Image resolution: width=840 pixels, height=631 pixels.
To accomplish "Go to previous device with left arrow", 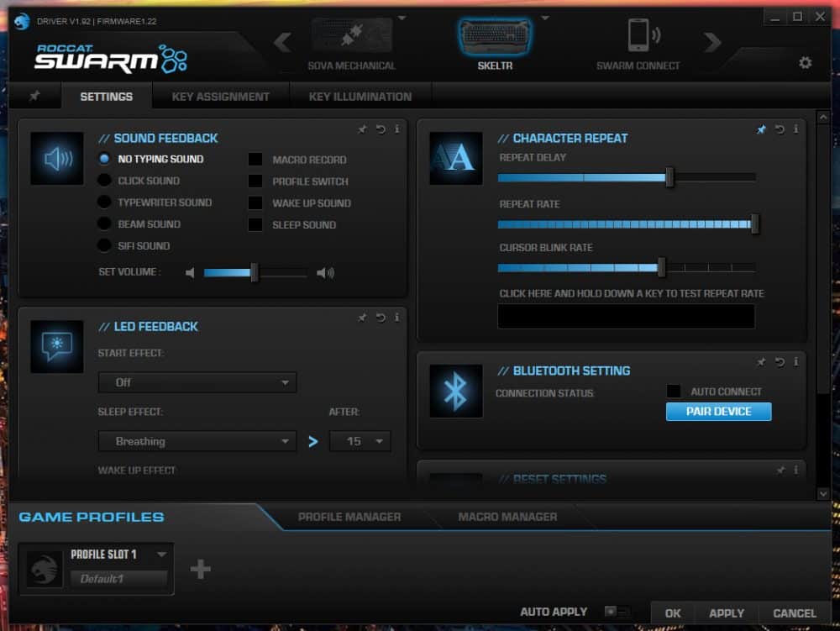I will [283, 42].
